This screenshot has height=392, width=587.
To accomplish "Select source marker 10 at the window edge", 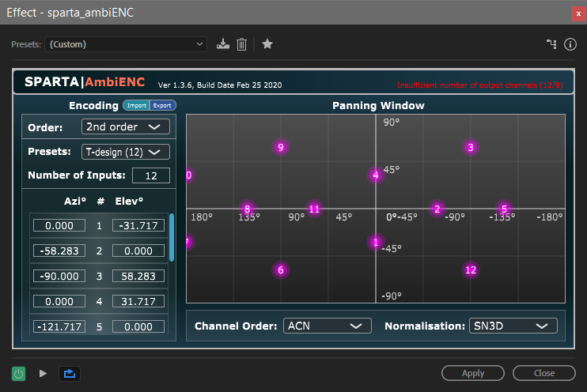I will [189, 175].
